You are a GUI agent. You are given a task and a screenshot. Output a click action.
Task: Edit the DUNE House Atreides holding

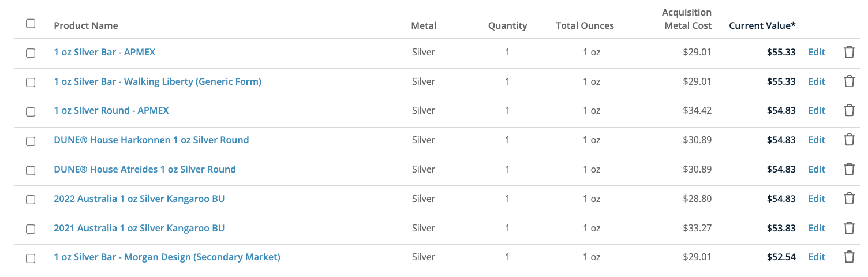(x=816, y=169)
